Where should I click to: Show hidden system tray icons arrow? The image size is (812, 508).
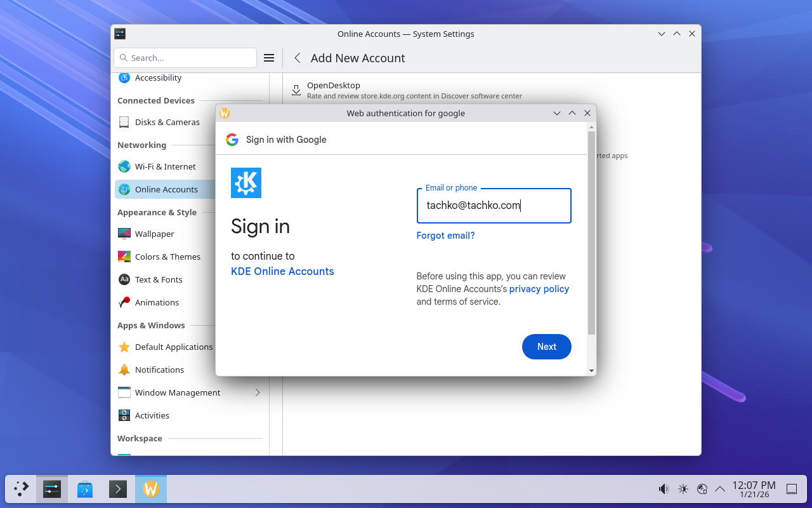pos(720,489)
